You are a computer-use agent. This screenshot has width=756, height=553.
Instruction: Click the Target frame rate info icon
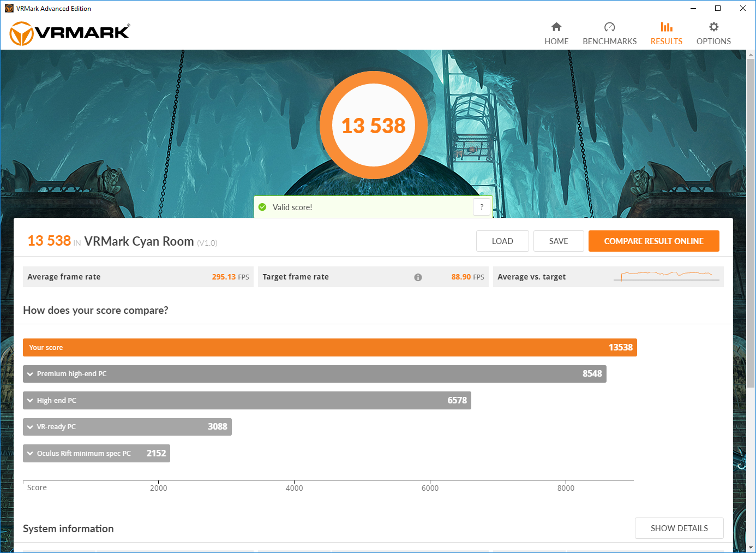418,277
